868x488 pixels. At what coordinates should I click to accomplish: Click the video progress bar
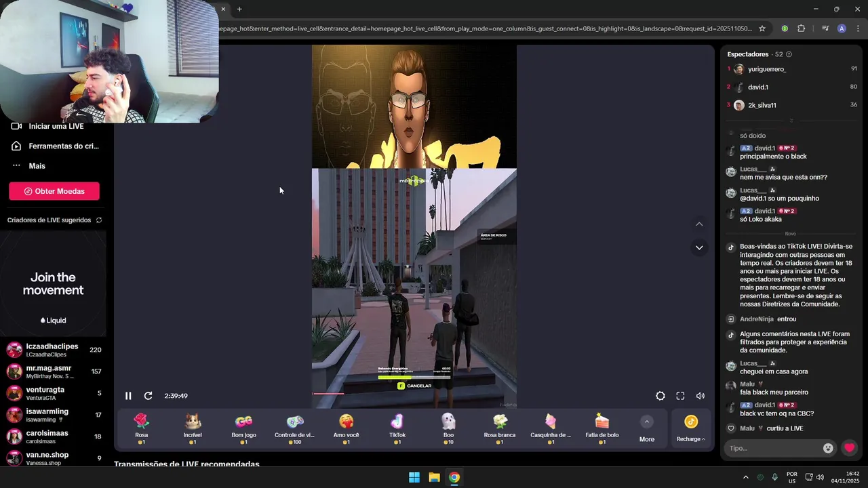pos(414,393)
